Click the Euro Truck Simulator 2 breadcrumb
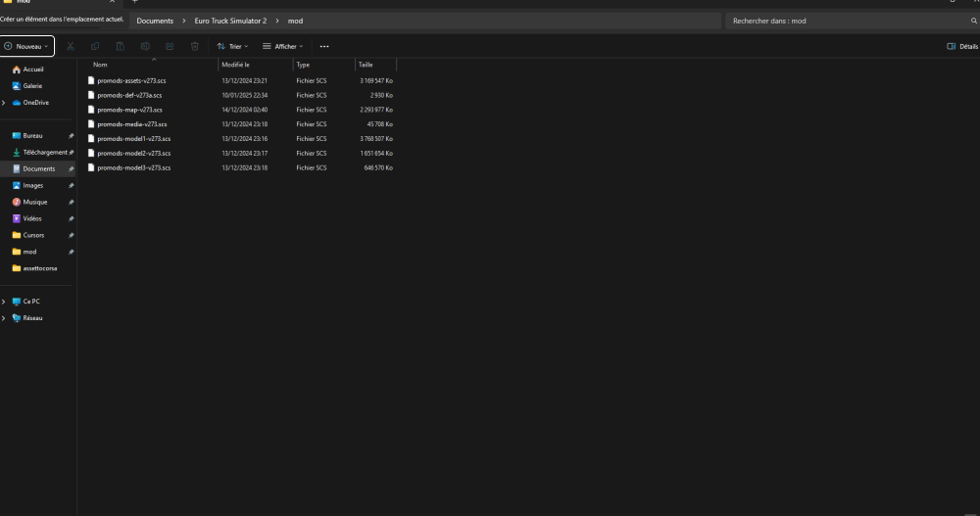The width and height of the screenshot is (980, 516). coord(230,21)
